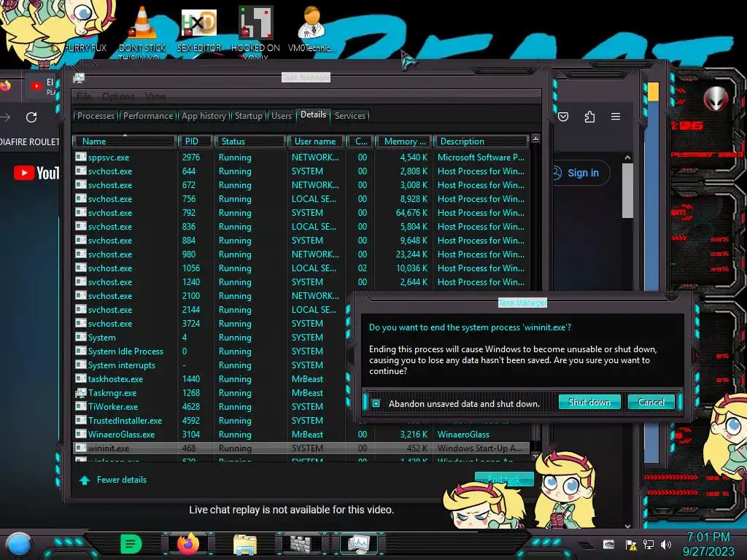Open the HOOKED ON XONIX desktop icon
The width and height of the screenshot is (747, 560).
pyautogui.click(x=255, y=23)
